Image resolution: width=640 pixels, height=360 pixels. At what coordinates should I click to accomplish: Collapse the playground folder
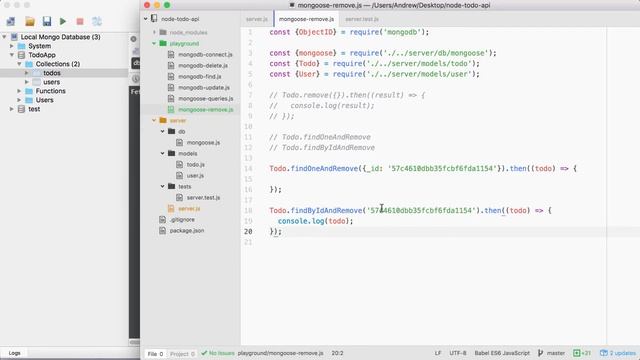tap(154, 43)
